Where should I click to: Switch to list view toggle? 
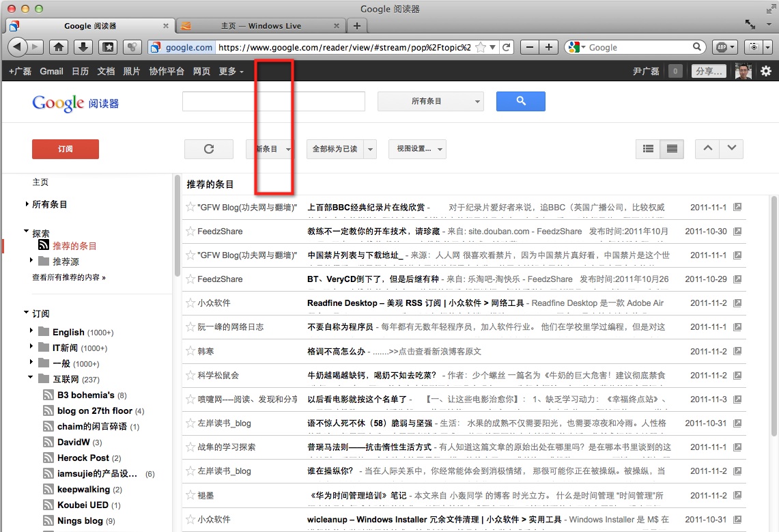coord(672,148)
